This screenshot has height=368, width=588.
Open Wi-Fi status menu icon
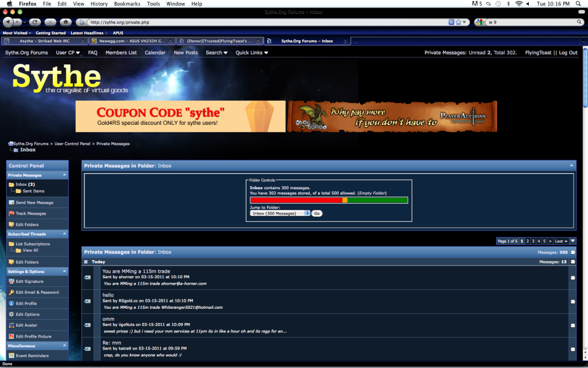(519, 4)
